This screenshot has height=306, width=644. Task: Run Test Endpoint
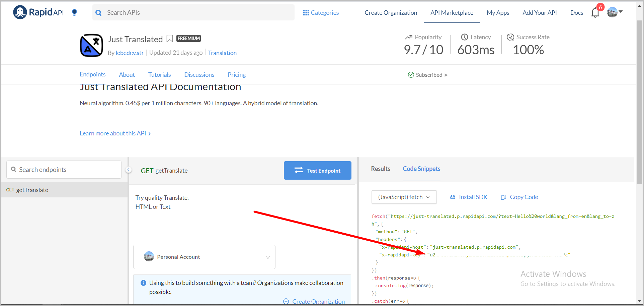(x=318, y=171)
